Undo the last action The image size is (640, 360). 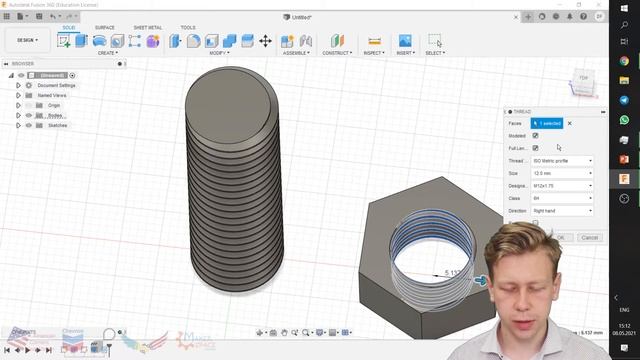[x=54, y=16]
